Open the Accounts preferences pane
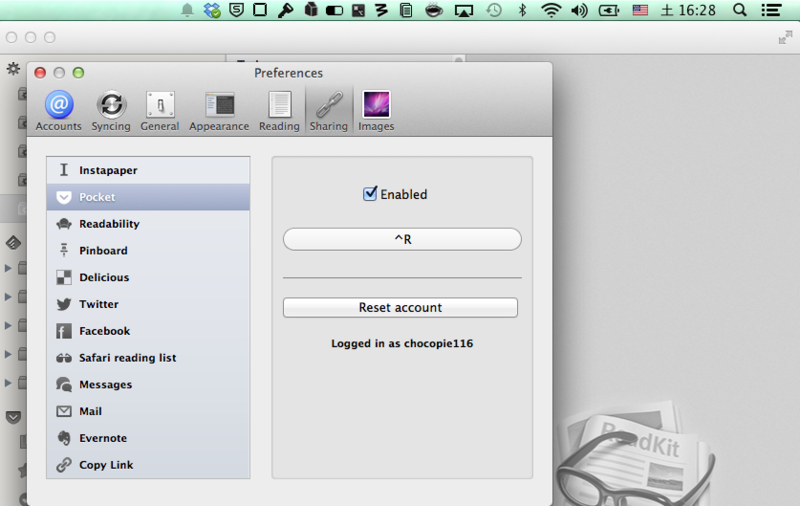This screenshot has width=800, height=506. coord(59,111)
